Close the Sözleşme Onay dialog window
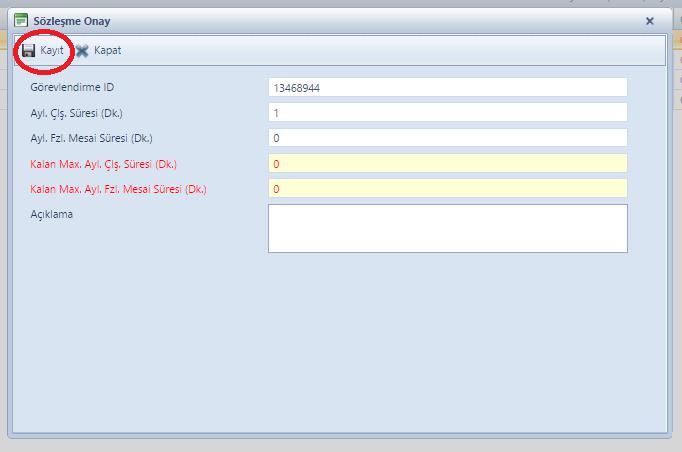 (649, 20)
